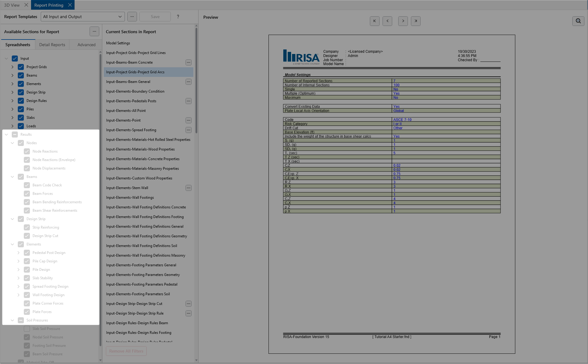588x364 pixels.
Task: Uncheck the Loads checkbox
Action: (x=21, y=126)
